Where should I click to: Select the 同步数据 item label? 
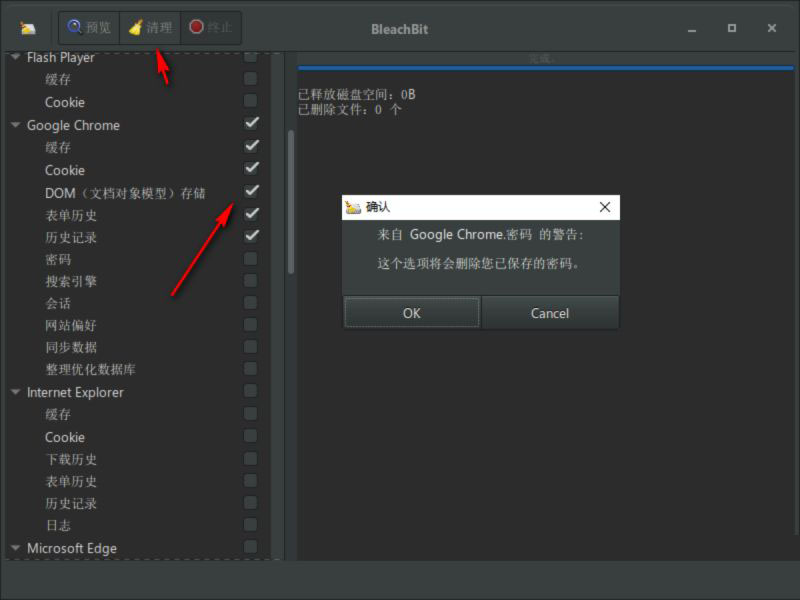[71, 347]
